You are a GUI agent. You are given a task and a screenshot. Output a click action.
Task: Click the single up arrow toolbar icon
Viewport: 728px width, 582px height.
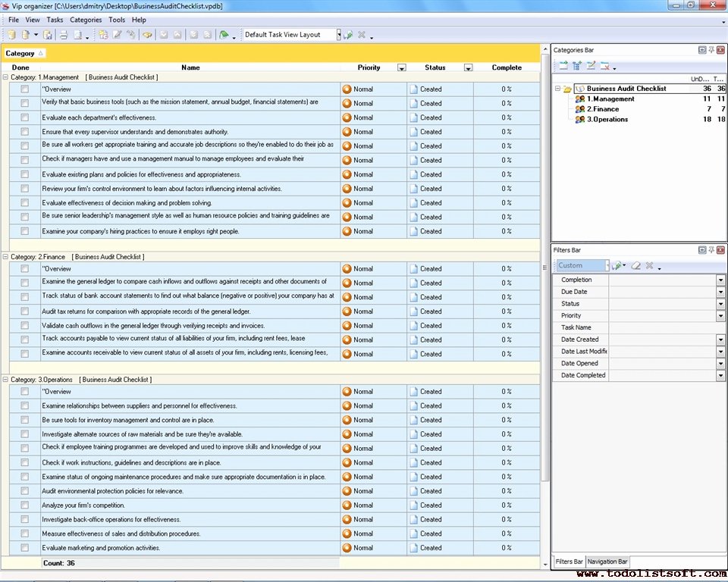point(177,35)
